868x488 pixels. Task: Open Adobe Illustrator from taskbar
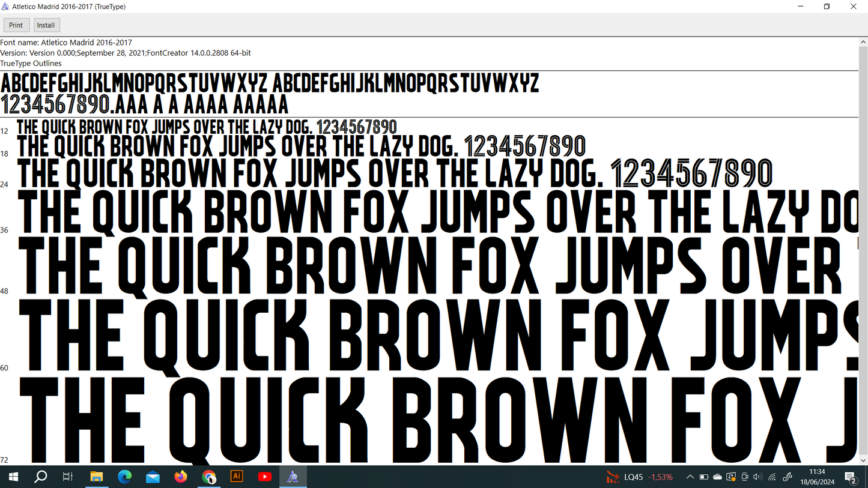click(x=237, y=477)
